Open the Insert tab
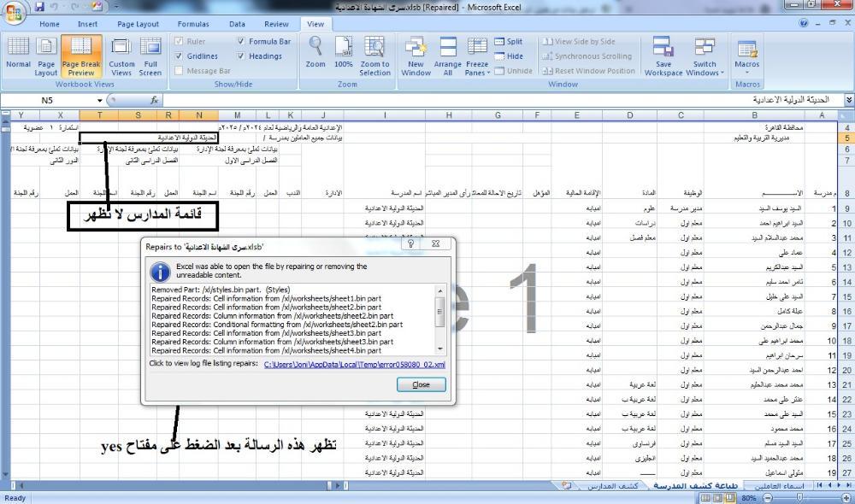The width and height of the screenshot is (855, 504). tap(87, 24)
